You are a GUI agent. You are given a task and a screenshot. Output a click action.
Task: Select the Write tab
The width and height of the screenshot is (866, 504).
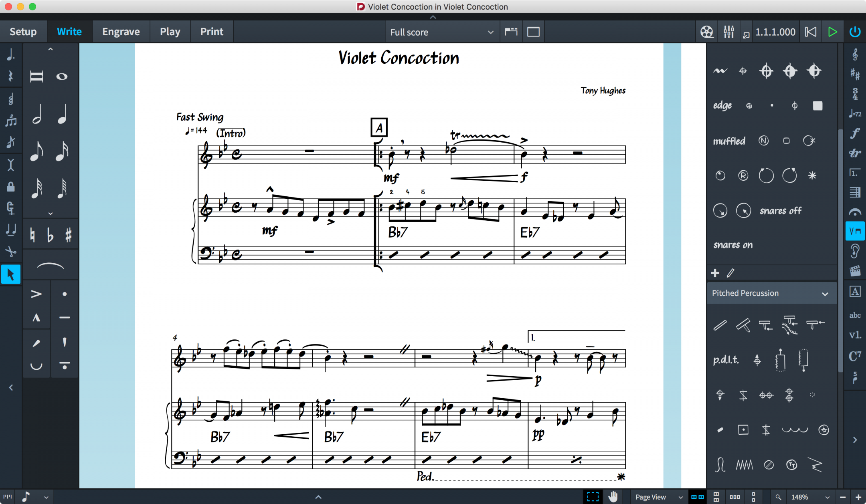coord(69,32)
